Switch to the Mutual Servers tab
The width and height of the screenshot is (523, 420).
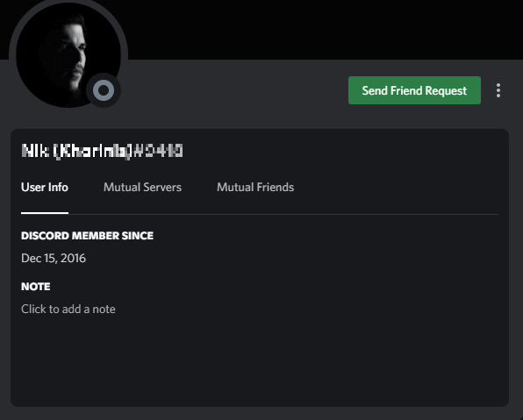pyautogui.click(x=142, y=187)
